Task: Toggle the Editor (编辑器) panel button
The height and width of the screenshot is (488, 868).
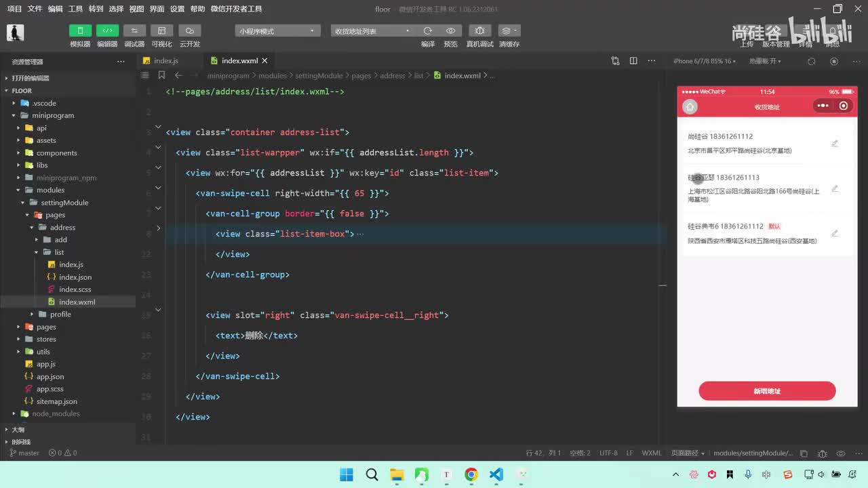Action: (107, 31)
